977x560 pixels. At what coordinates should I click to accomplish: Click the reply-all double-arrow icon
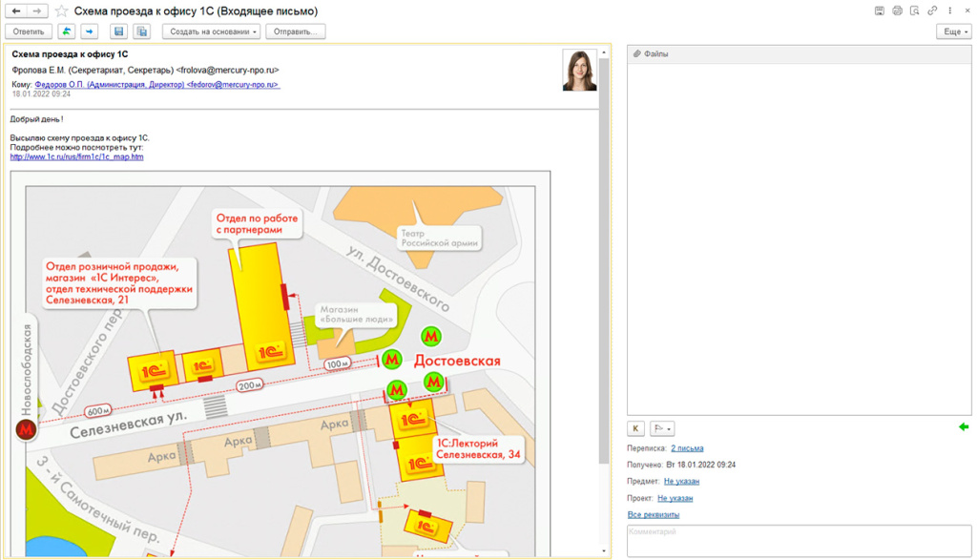tap(67, 31)
